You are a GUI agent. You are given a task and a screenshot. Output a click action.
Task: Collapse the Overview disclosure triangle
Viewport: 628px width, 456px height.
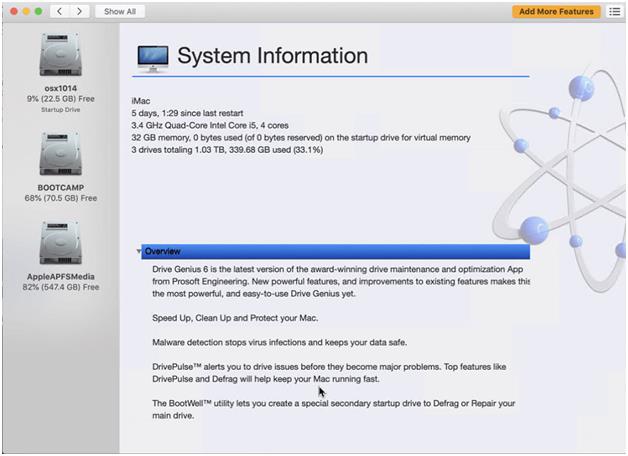139,251
